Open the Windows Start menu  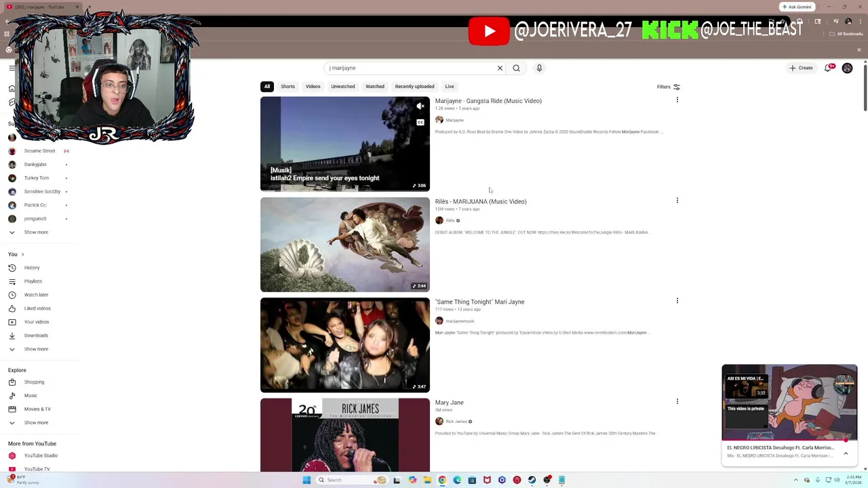pyautogui.click(x=307, y=480)
